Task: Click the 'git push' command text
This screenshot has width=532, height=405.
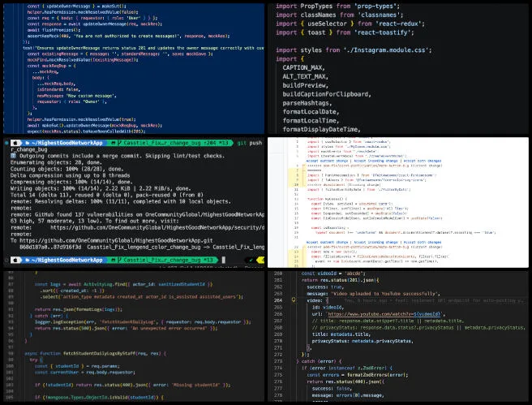Action: (x=250, y=143)
